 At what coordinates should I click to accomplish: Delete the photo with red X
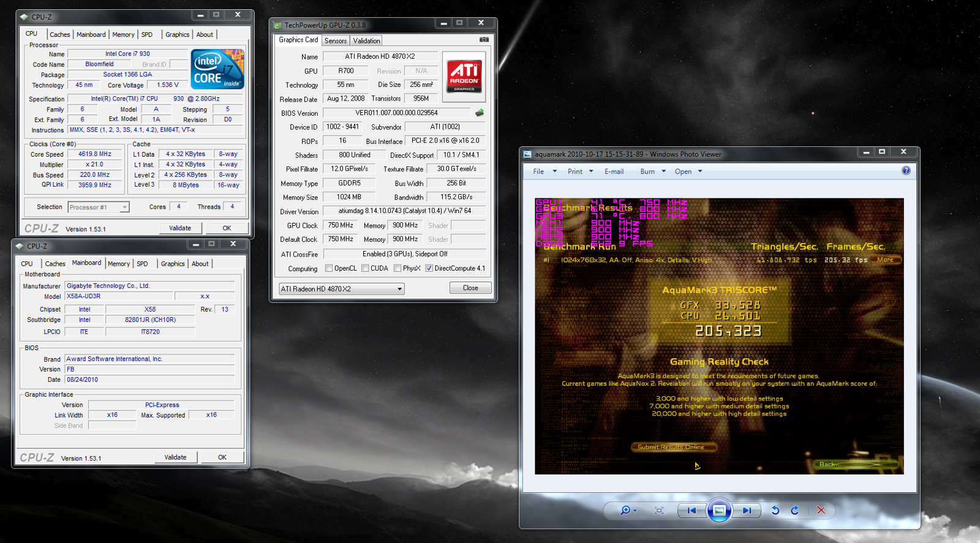(x=821, y=510)
